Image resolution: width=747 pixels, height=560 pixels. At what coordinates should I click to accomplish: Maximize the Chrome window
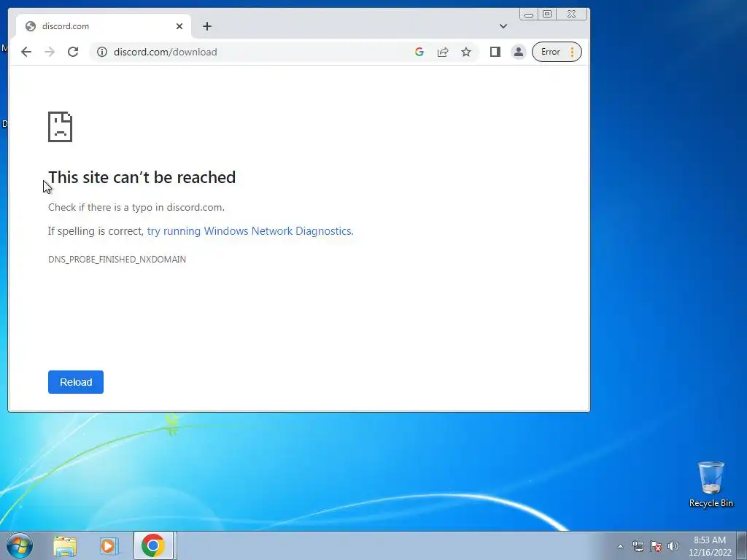[547, 15]
